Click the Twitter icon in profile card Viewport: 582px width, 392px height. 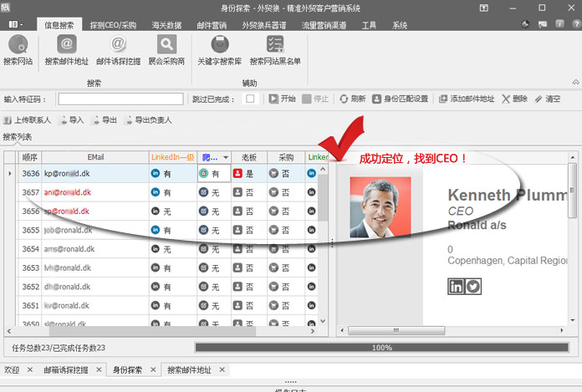(x=473, y=287)
